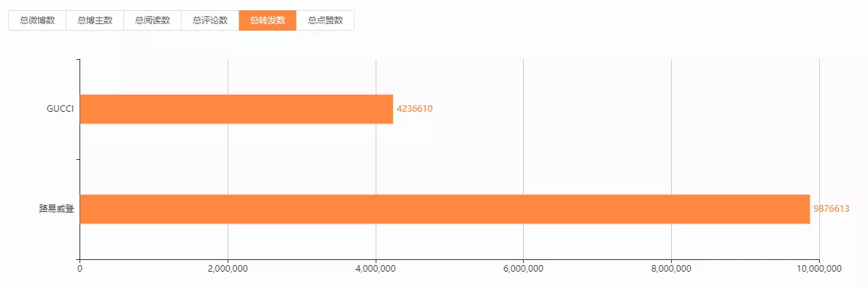The width and height of the screenshot is (868, 287).
Task: Switch to the 总点赞数 tab
Action: 325,20
